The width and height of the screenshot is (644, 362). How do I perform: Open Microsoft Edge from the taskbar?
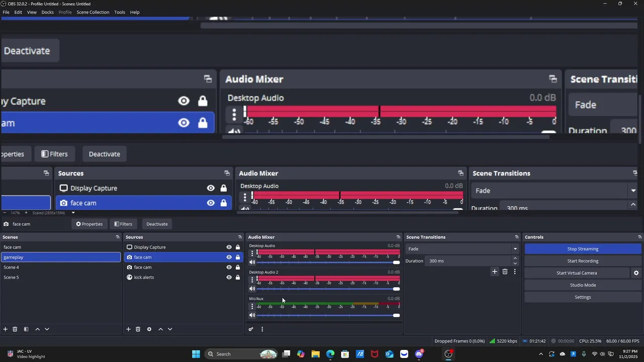pyautogui.click(x=330, y=354)
